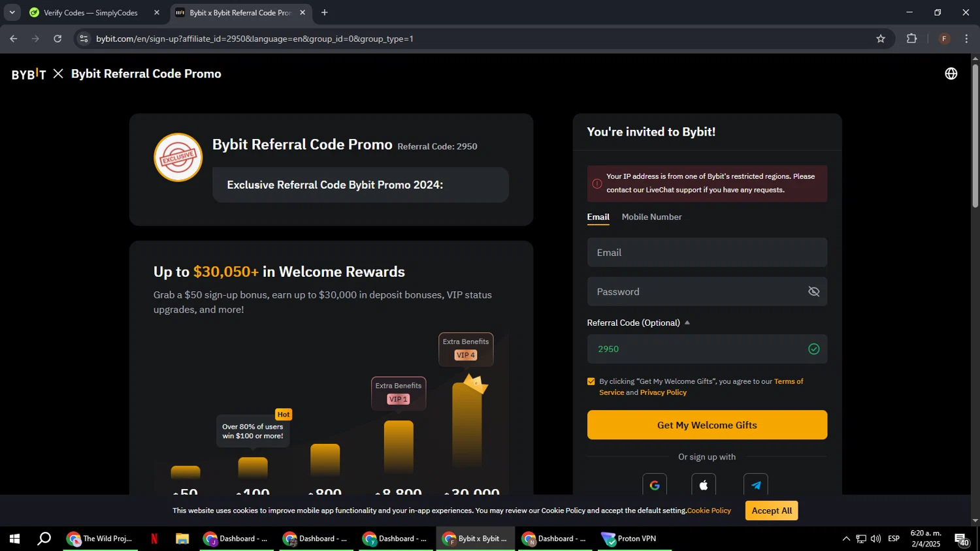Reload the current page

tap(57, 39)
